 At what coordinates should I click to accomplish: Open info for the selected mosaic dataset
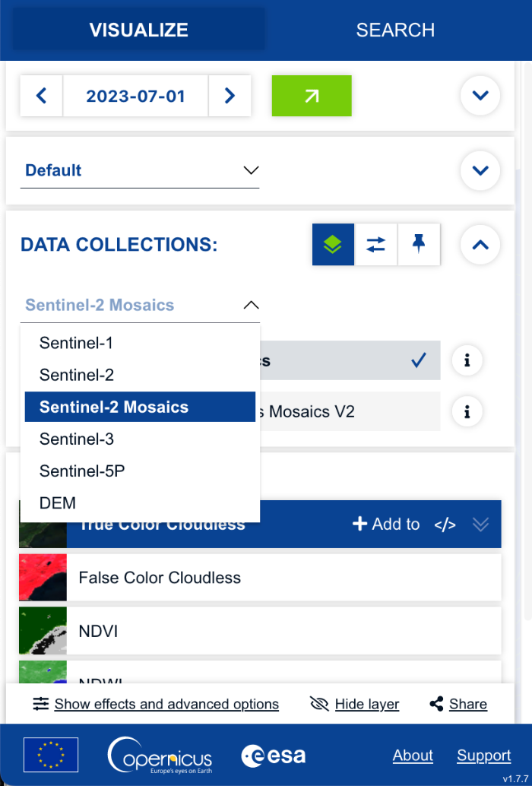[467, 360]
